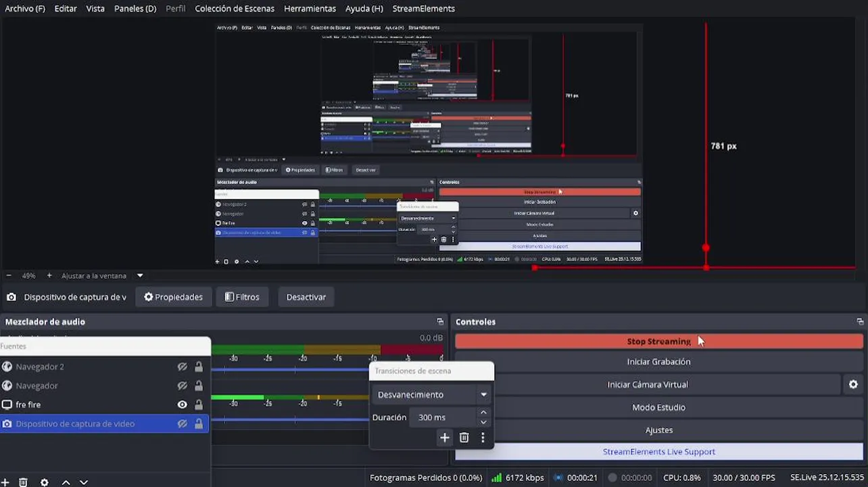Toggle lock on the Navegador source
Image resolution: width=868 pixels, height=487 pixels.
(199, 386)
